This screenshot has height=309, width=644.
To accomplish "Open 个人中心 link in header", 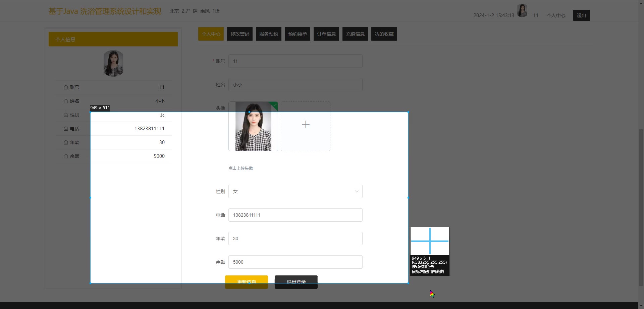I will click(556, 15).
